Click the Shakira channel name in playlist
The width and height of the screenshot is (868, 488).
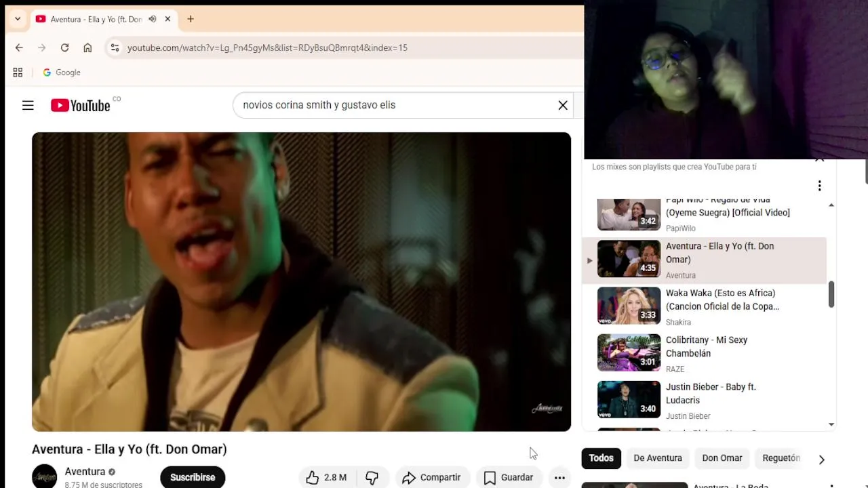[x=678, y=323]
